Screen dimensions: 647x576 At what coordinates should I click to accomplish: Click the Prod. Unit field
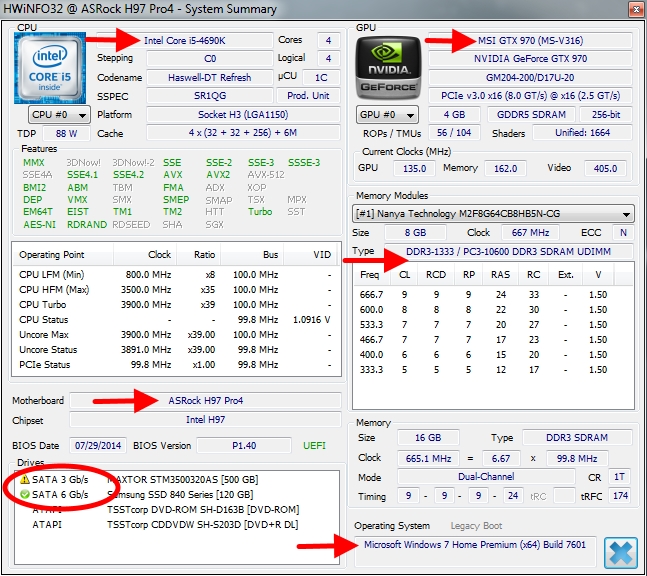308,96
